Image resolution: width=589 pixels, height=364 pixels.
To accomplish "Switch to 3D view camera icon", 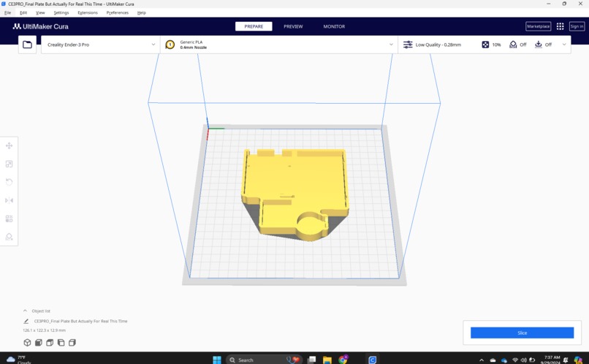I will pos(27,343).
